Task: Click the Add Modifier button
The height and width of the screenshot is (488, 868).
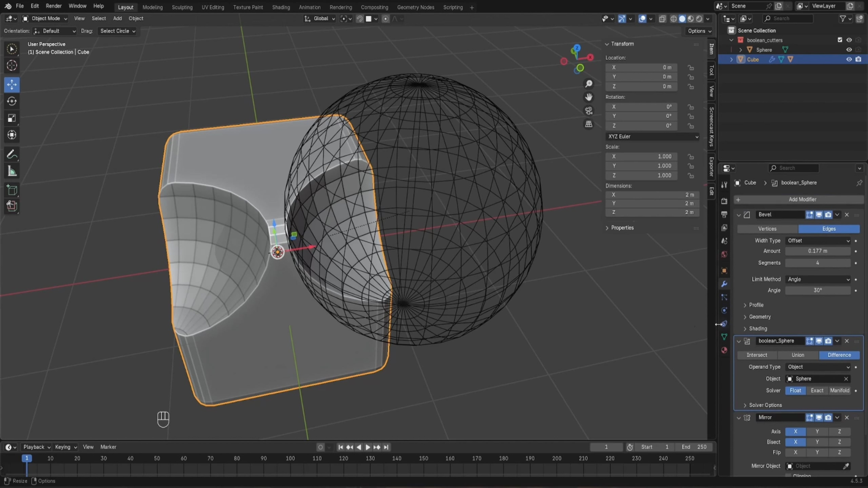Action: (x=802, y=199)
